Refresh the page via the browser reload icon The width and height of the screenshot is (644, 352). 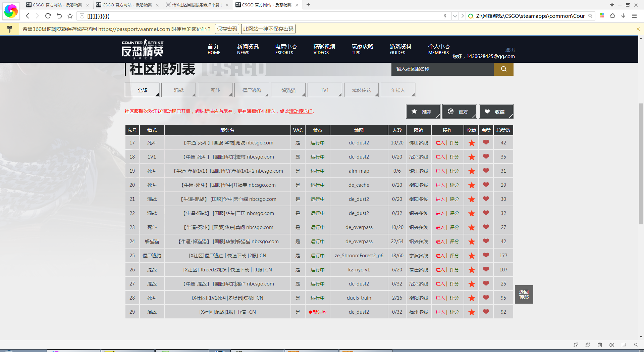[x=48, y=16]
